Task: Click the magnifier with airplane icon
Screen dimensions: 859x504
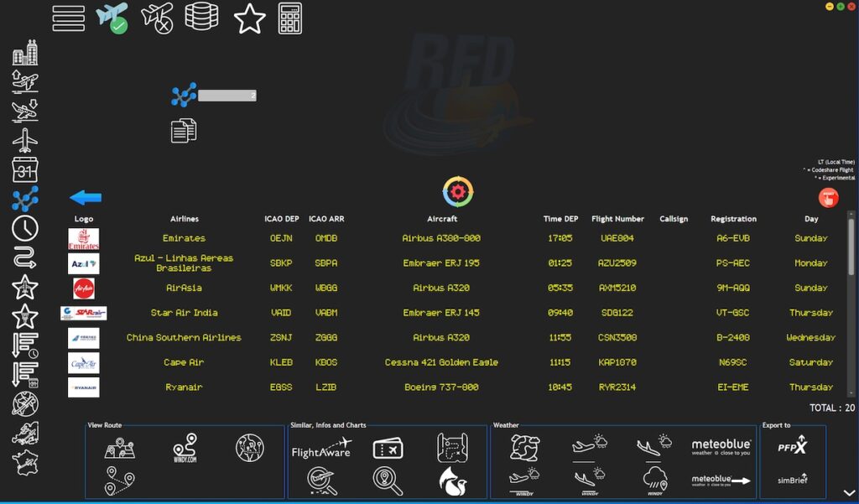Action: coord(321,481)
